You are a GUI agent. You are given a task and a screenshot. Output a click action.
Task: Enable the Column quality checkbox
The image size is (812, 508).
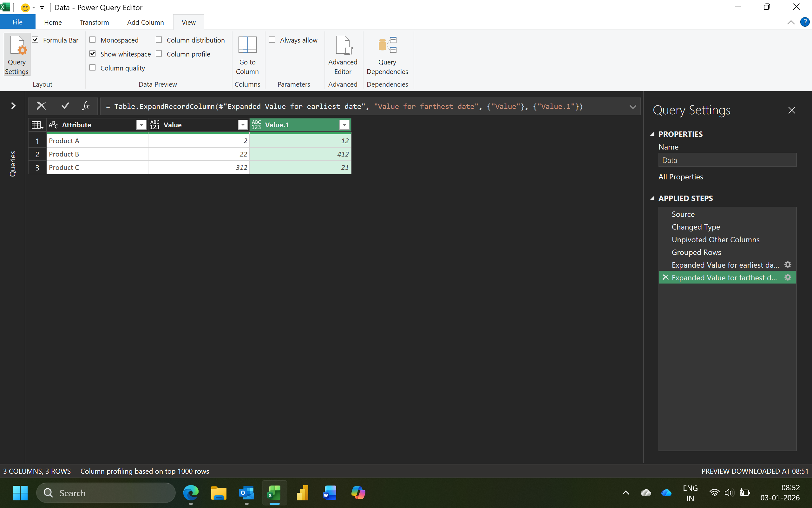click(93, 68)
